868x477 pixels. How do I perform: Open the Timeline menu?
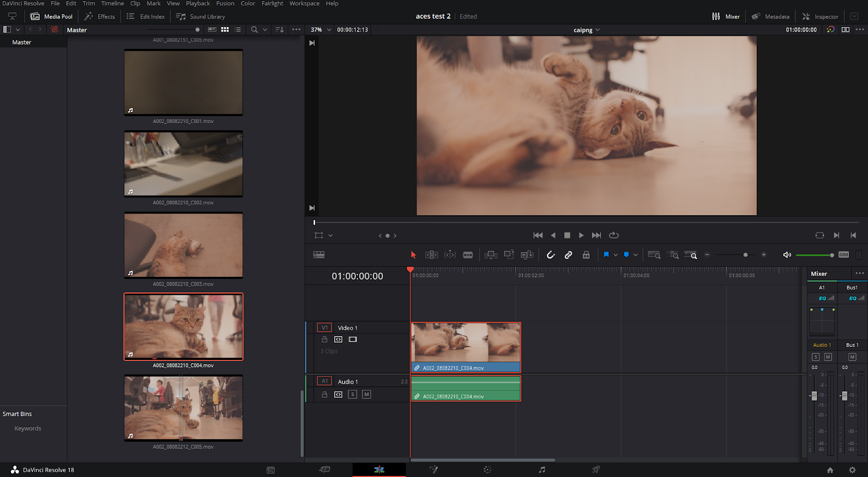[x=112, y=3]
